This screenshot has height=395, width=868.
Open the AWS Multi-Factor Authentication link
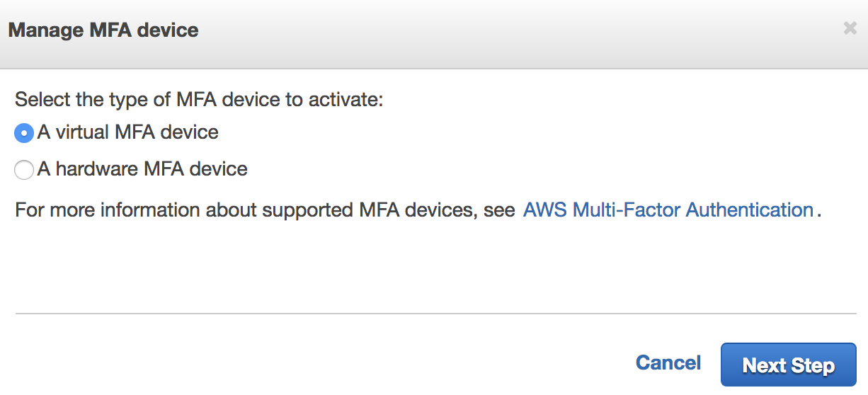pyautogui.click(x=668, y=210)
